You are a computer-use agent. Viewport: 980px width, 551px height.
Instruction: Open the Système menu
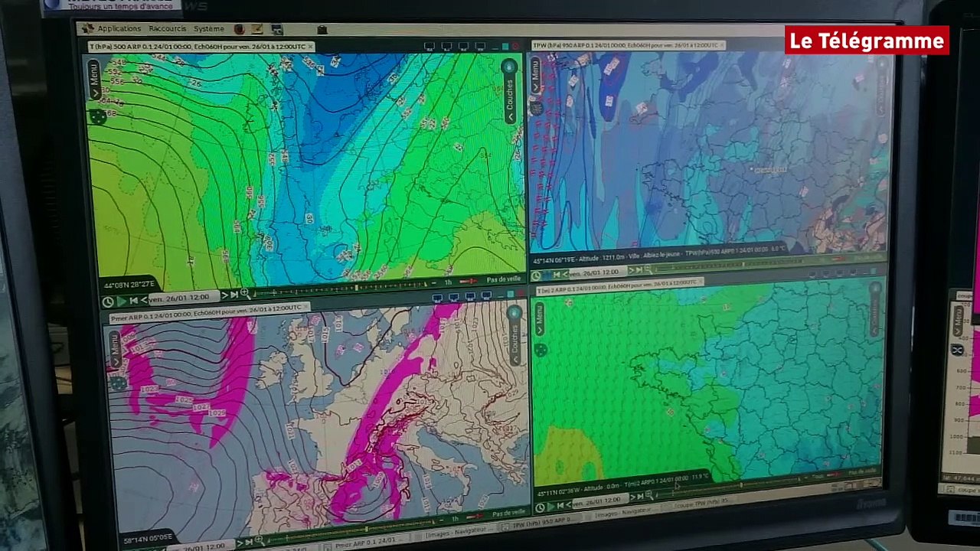pyautogui.click(x=208, y=29)
